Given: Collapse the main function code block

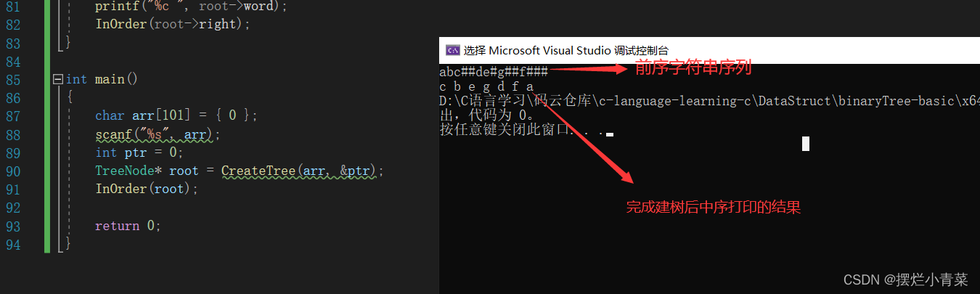Looking at the screenshot, I should coord(58,79).
